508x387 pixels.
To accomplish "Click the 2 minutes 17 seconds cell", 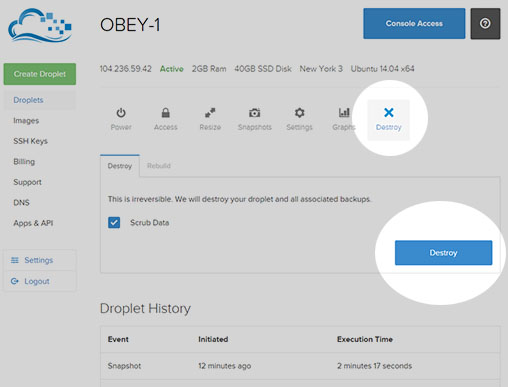I will (374, 366).
